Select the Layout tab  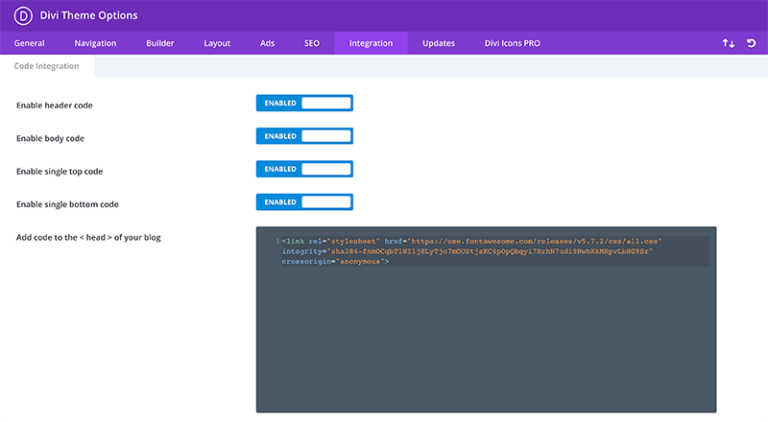click(x=217, y=43)
